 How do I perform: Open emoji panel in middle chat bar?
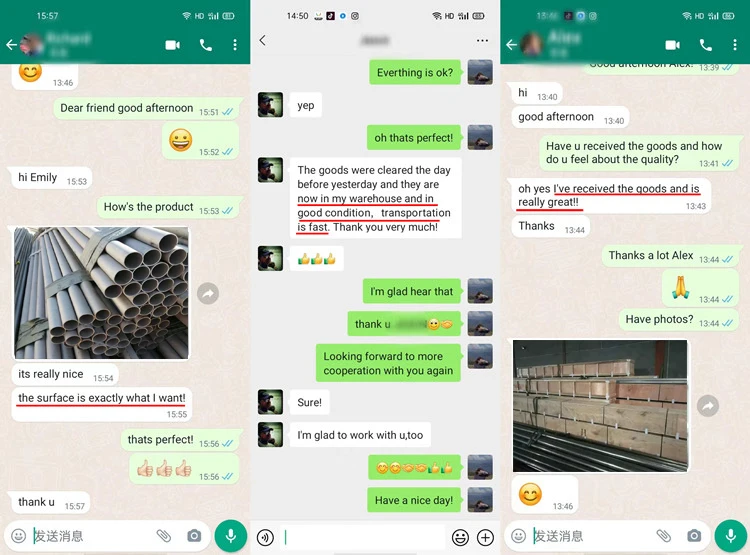[460, 537]
